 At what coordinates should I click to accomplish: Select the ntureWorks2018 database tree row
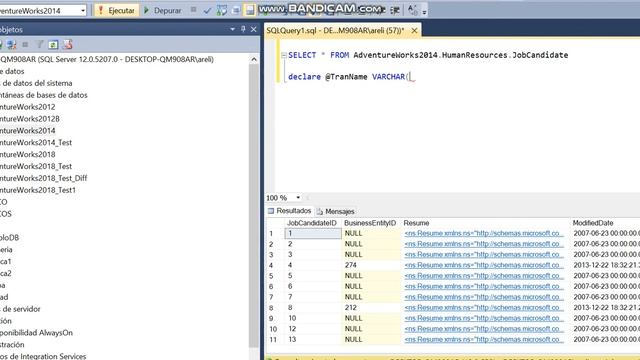[x=27, y=154]
